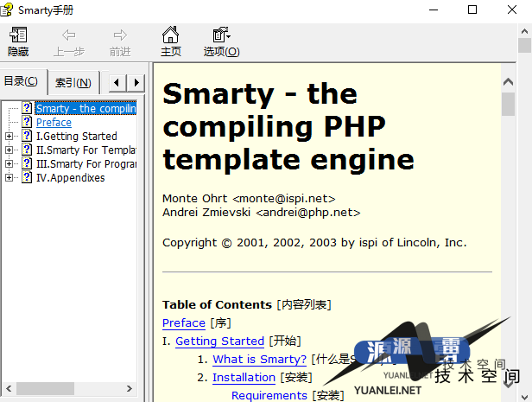
Task: Click the 'Table of Contents' heading text
Action: [217, 304]
